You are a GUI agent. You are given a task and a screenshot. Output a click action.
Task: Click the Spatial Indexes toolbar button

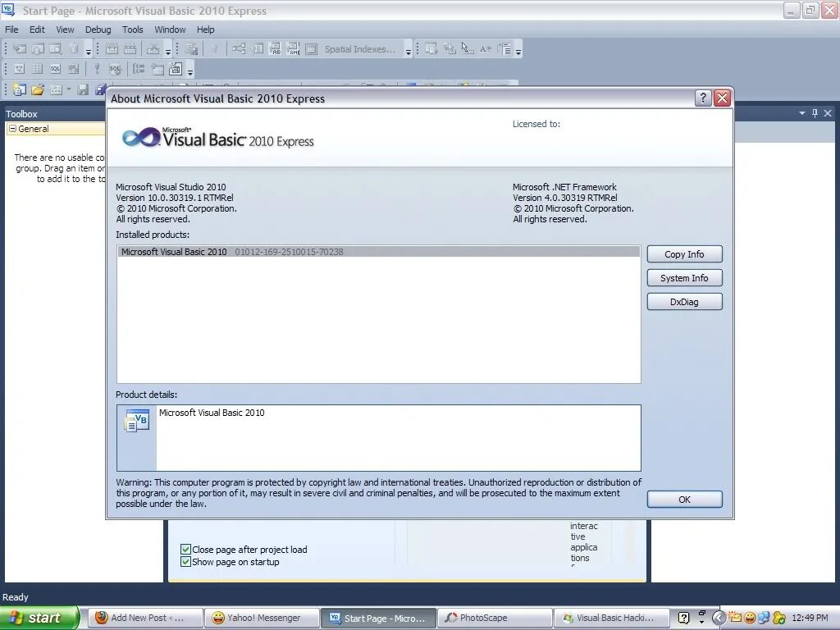[x=359, y=49]
